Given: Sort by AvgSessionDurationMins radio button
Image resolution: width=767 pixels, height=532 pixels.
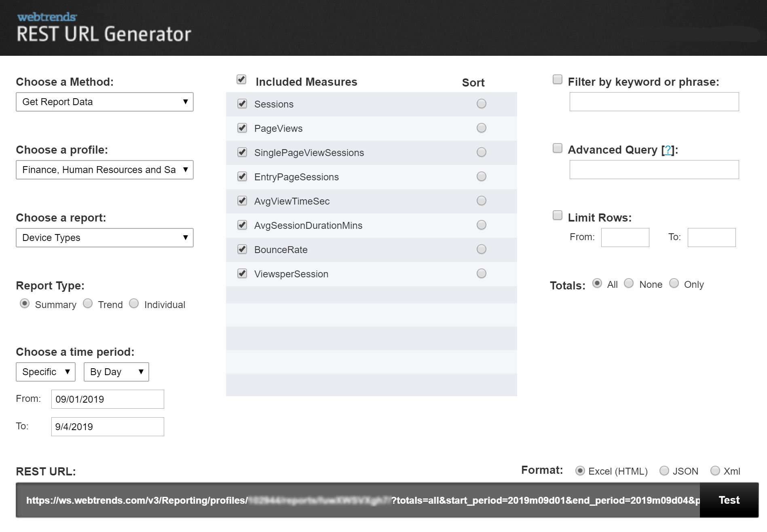Looking at the screenshot, I should [482, 225].
